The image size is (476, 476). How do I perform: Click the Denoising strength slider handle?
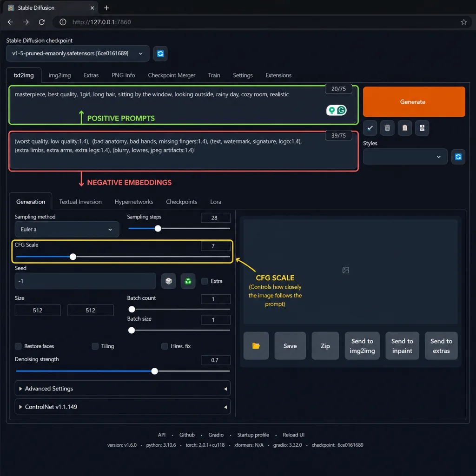pos(154,371)
